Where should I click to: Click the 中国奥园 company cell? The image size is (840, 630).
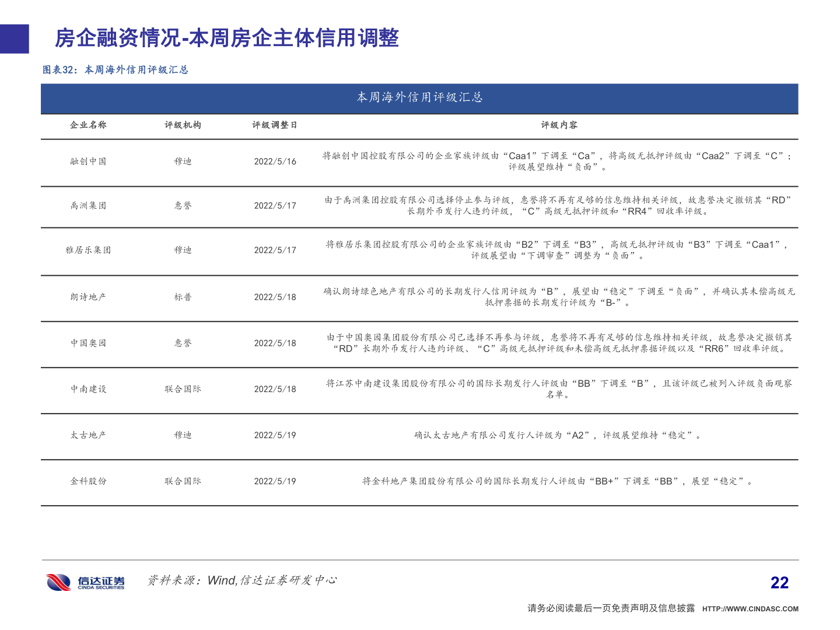click(88, 343)
